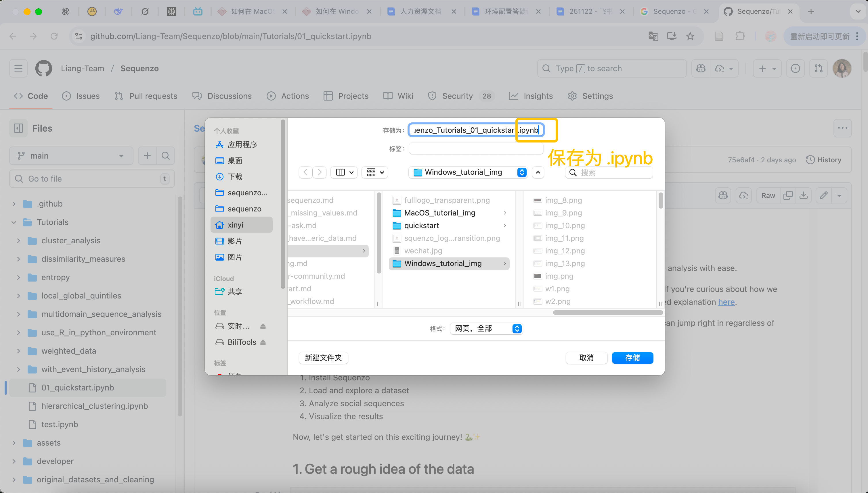Bookmark the page with the star icon
The width and height of the screenshot is (868, 493).
[690, 36]
